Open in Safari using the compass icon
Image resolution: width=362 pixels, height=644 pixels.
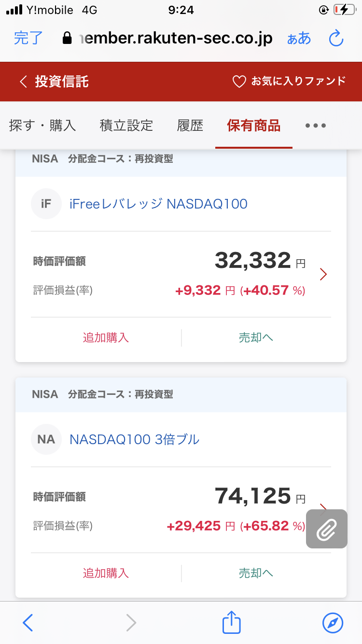tap(333, 623)
